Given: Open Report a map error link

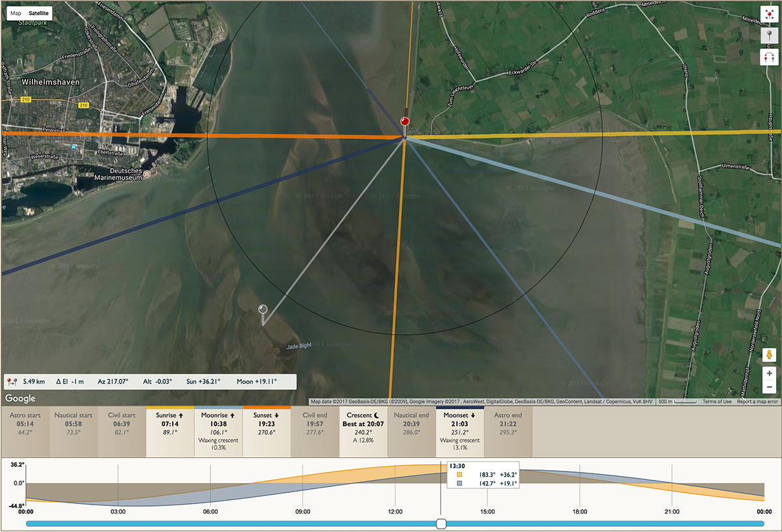Looking at the screenshot, I should 758,402.
